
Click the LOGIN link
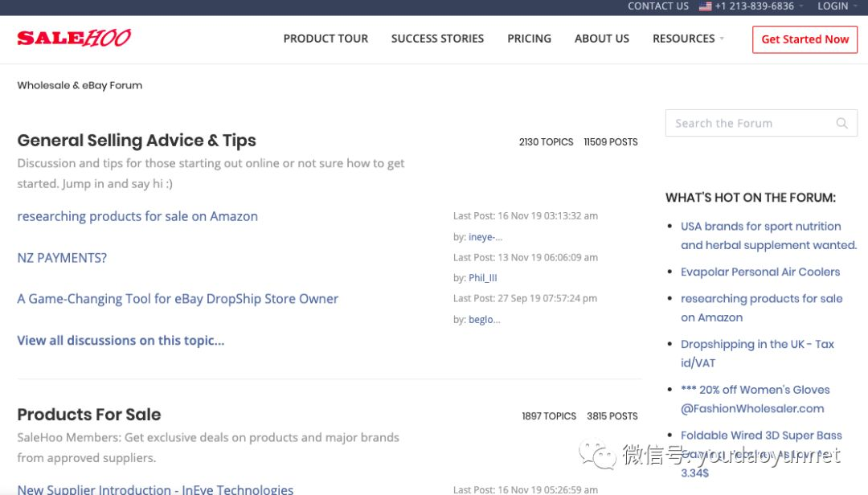coord(833,6)
